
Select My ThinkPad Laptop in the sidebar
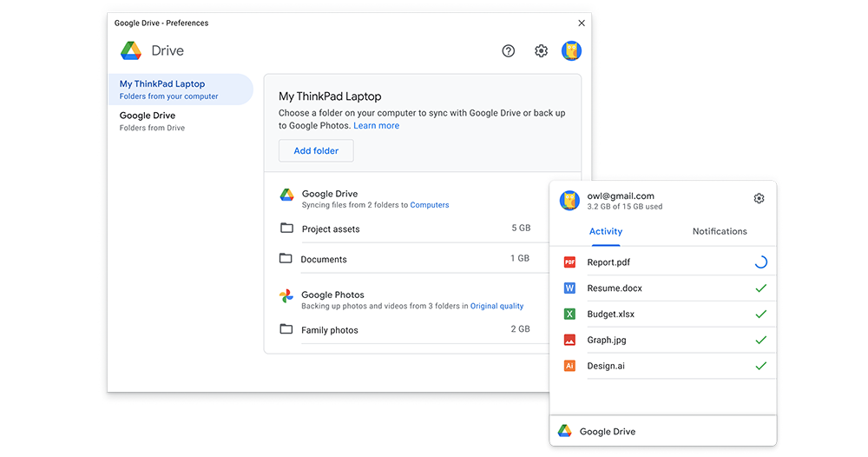(181, 89)
